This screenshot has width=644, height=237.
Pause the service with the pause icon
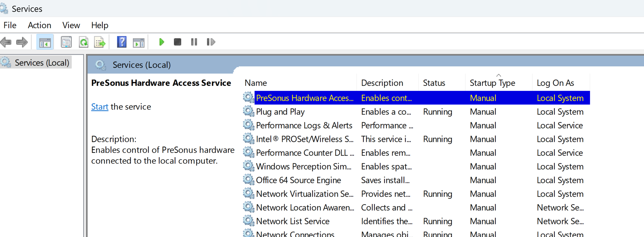pos(194,42)
